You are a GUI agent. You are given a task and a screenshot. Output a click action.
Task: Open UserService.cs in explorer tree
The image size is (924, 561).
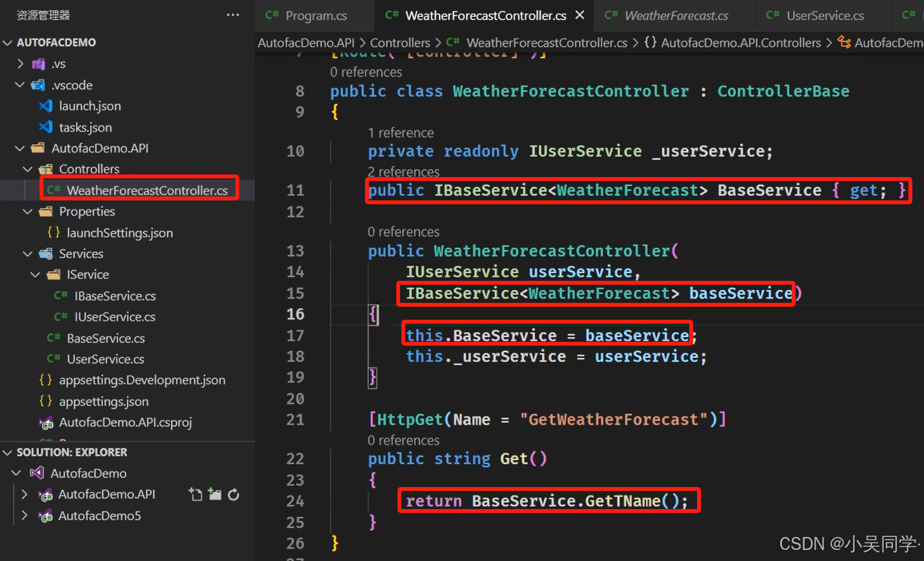pos(106,359)
